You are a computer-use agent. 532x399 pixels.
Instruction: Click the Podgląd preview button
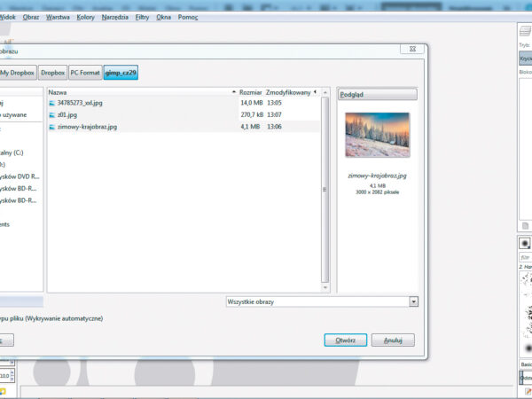pyautogui.click(x=377, y=94)
